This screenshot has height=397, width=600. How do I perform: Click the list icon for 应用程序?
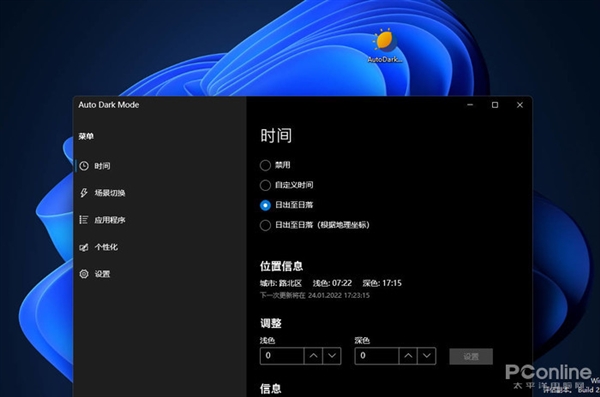click(84, 220)
